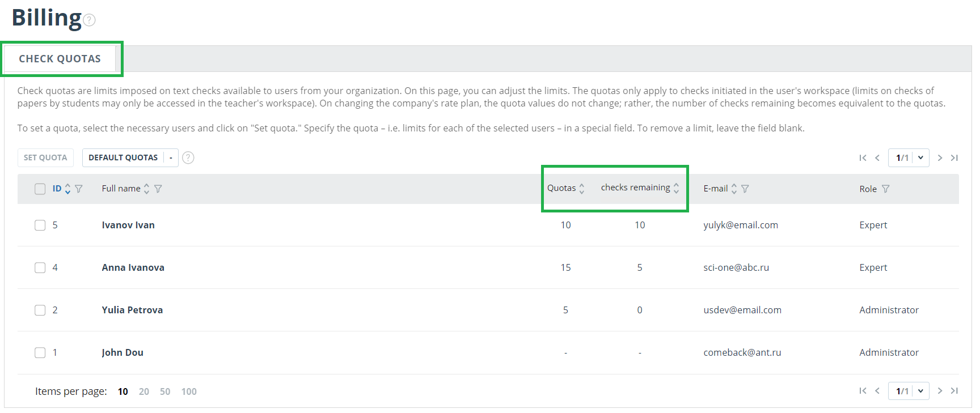Open the Full name column filter icon
The height and width of the screenshot is (413, 980).
pyautogui.click(x=158, y=189)
